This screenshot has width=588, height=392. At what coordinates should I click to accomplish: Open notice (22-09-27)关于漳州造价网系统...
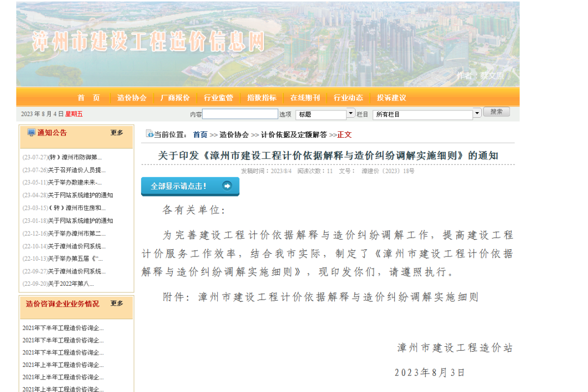point(64,271)
